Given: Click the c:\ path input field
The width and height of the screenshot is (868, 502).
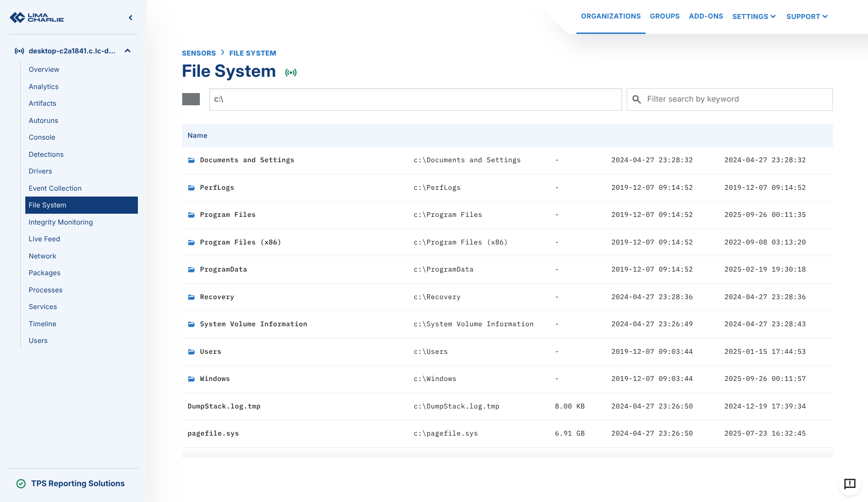Looking at the screenshot, I should tap(415, 99).
